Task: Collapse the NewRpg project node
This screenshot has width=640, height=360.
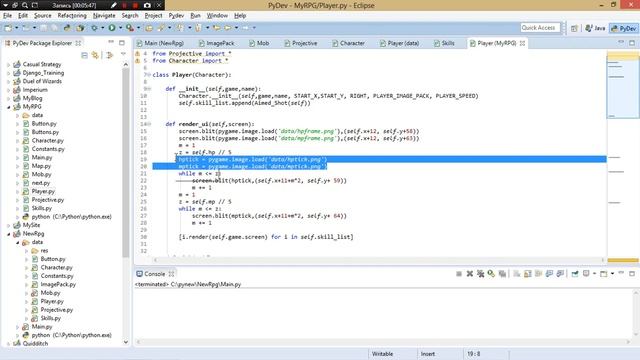Action: pos(9,234)
